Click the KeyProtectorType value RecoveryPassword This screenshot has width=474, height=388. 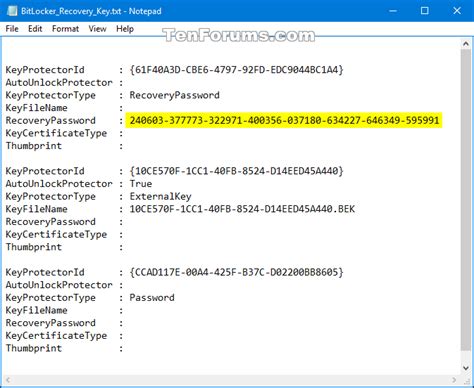[174, 95]
